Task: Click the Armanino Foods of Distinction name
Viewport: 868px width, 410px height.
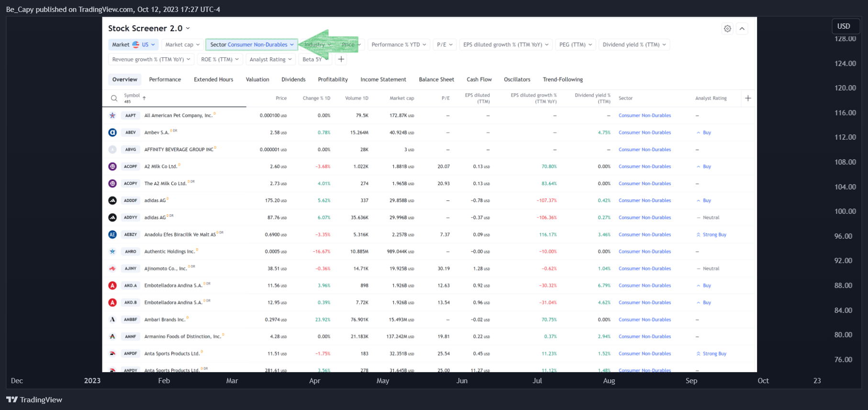Action: (x=183, y=336)
